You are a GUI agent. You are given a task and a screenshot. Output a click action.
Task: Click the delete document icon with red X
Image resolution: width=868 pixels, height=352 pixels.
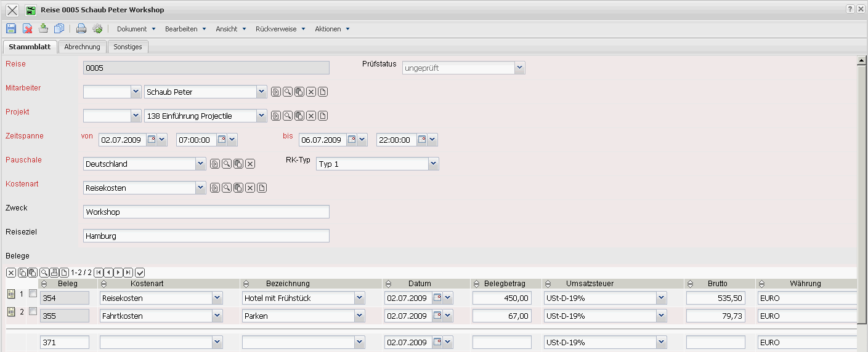coord(28,28)
